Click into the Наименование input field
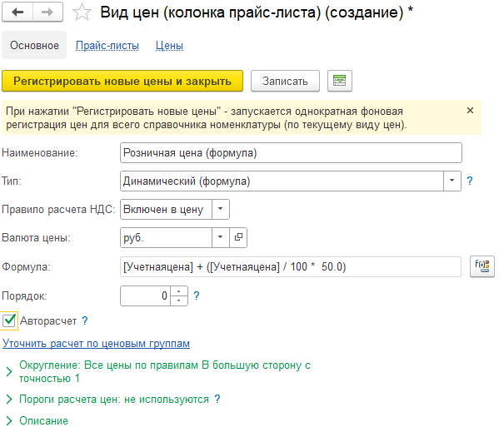Screen dimensions: 504x437 point(290,153)
